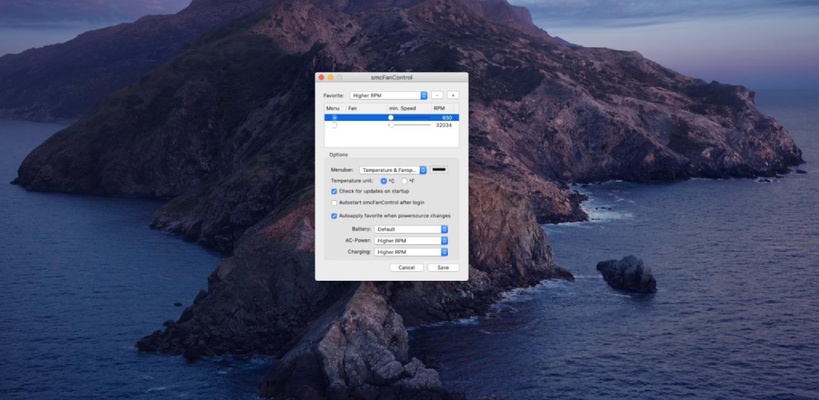Click the plus button to add favorite
This screenshot has width=819, height=400.
pos(452,95)
